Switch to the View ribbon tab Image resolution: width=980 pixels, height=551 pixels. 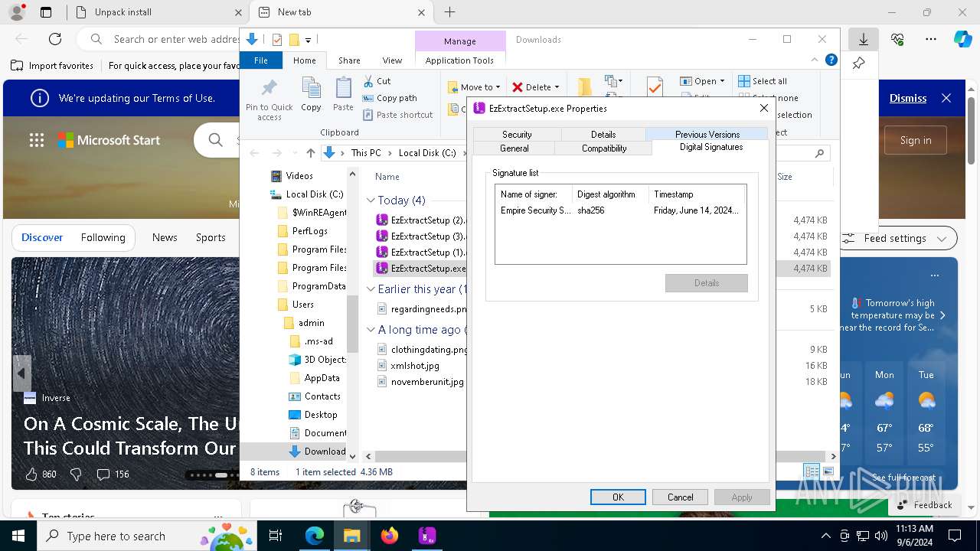click(x=392, y=60)
